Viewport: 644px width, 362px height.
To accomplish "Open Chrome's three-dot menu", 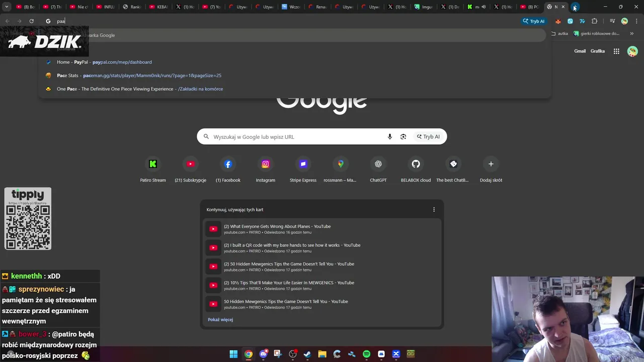I will [636, 21].
